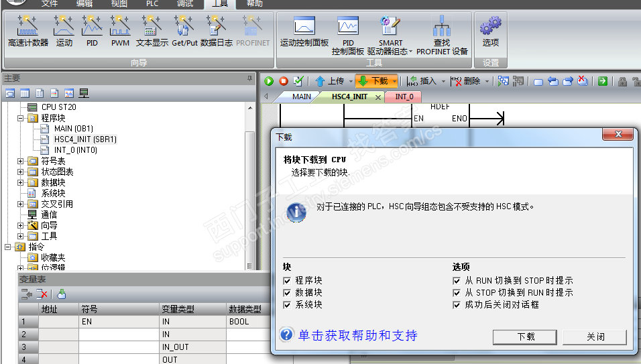Open the Debug (调试) ribbon tab
Viewport: 641px width, 364px height.
(x=185, y=3)
